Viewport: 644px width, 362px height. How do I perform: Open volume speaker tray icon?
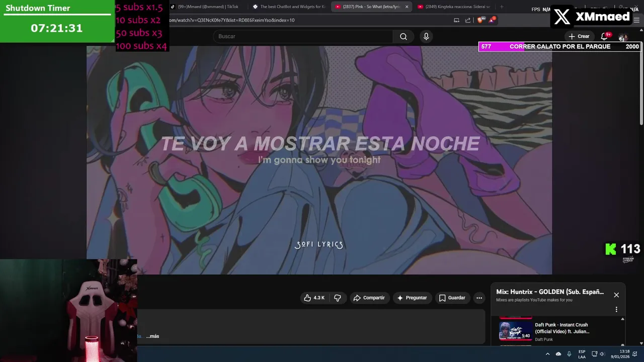tap(602, 354)
